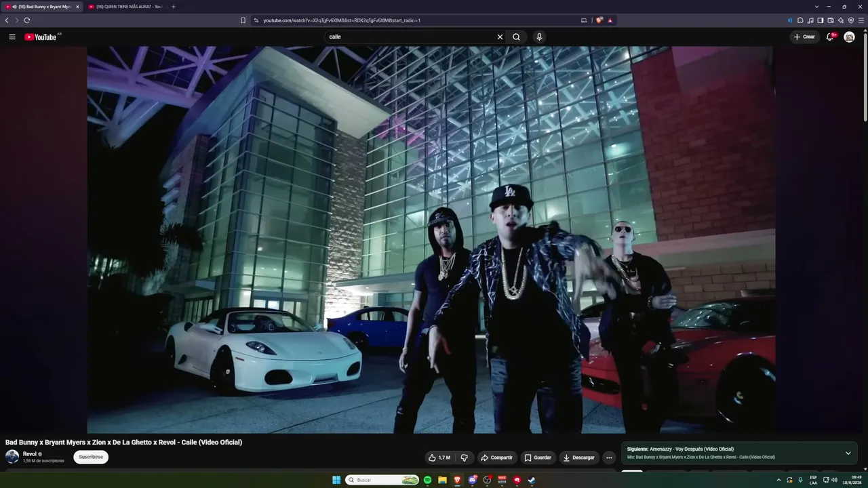Click the Windows taskbar Buscar box
This screenshot has width=868, height=488.
click(x=383, y=480)
